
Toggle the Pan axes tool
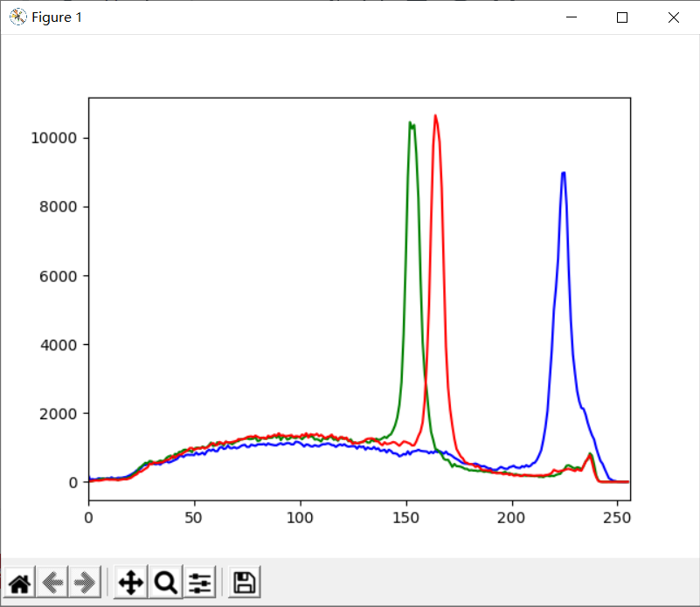[x=130, y=583]
